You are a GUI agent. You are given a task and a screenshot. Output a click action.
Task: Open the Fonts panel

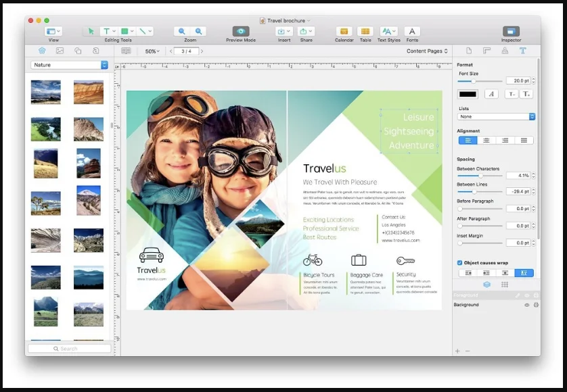click(x=412, y=32)
